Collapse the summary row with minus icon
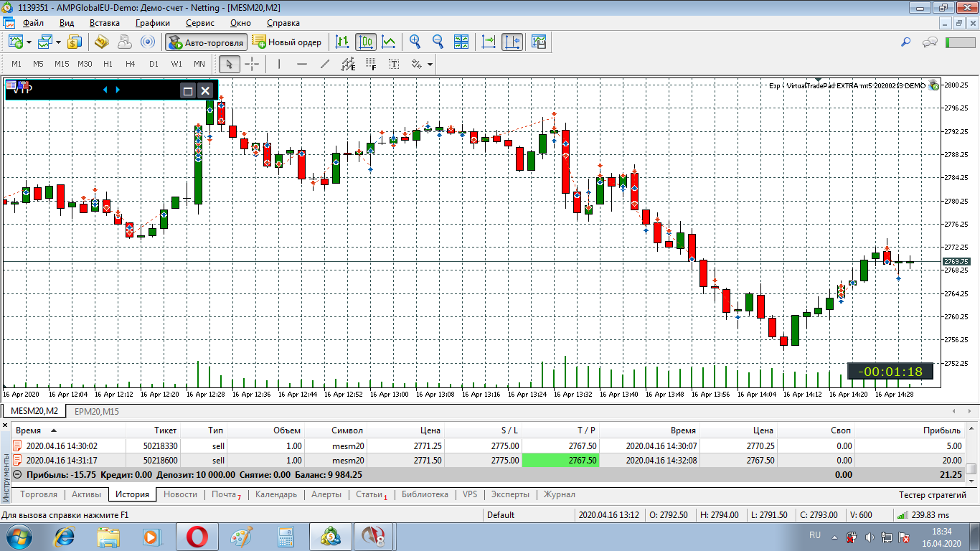The height and width of the screenshot is (551, 980). tap(17, 475)
